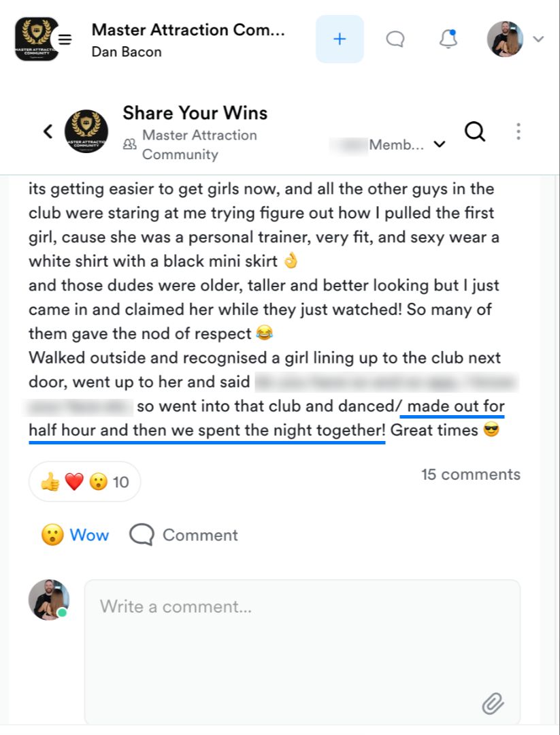Screen dimensions: 560x735
Task: Open reactions summary showing 10 reactions
Action: 84,482
